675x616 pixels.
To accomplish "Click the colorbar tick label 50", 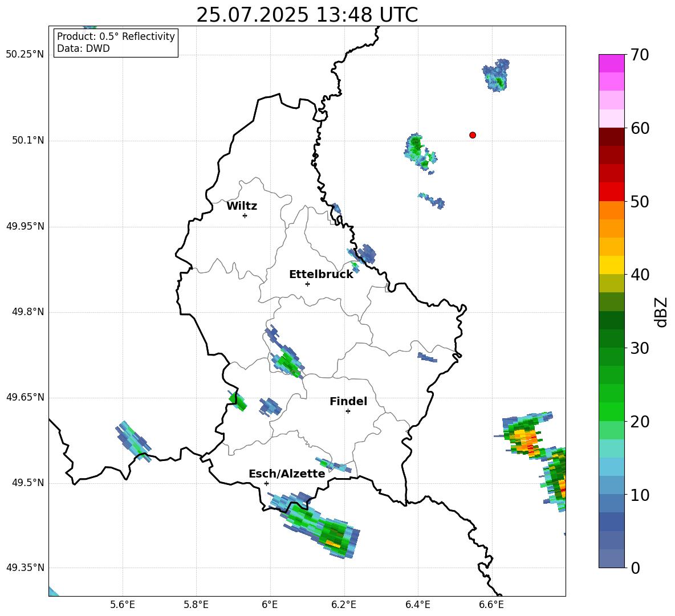I will [640, 201].
